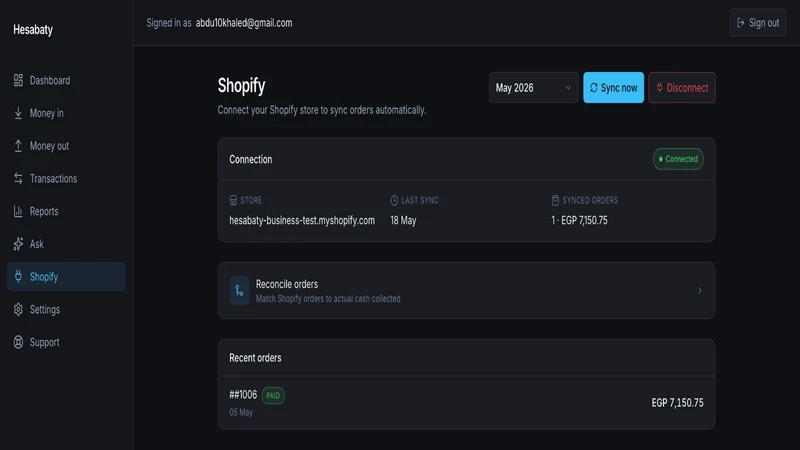The width and height of the screenshot is (800, 450).
Task: Select the Ask menu item
Action: 66,244
